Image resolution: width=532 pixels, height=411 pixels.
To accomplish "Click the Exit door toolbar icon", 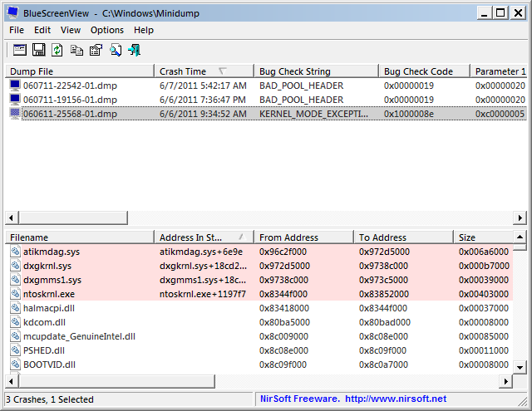I will pos(135,50).
